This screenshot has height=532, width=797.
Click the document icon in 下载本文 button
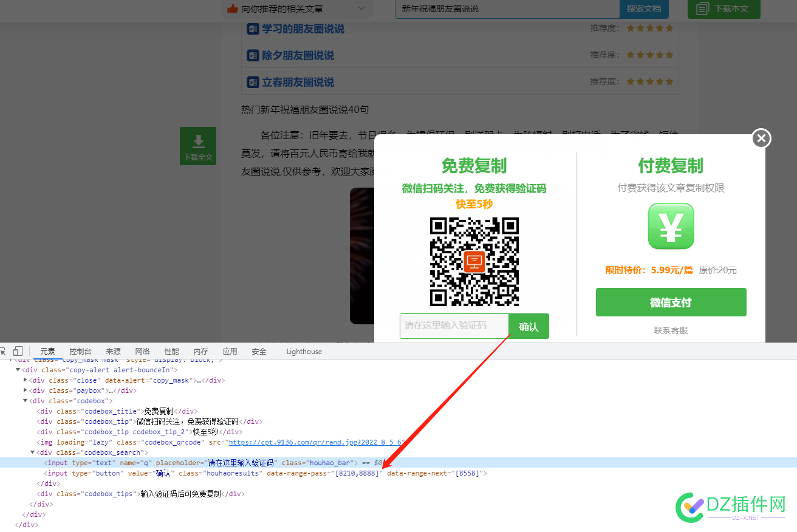[x=703, y=9]
